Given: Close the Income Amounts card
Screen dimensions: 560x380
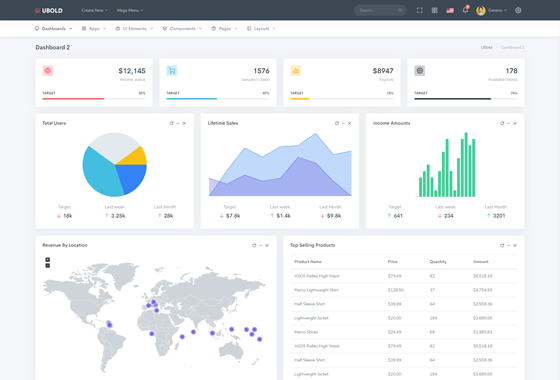Looking at the screenshot, I should [515, 123].
